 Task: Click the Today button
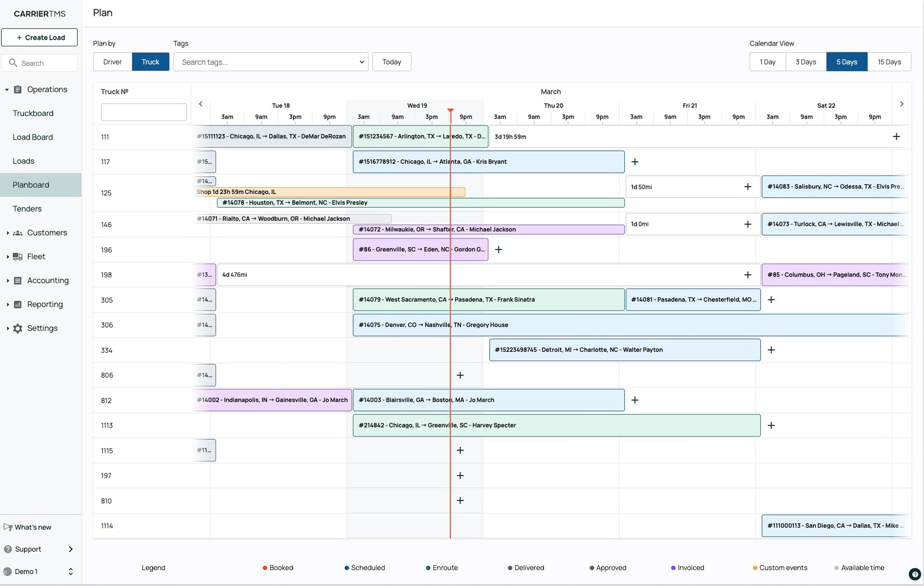391,62
